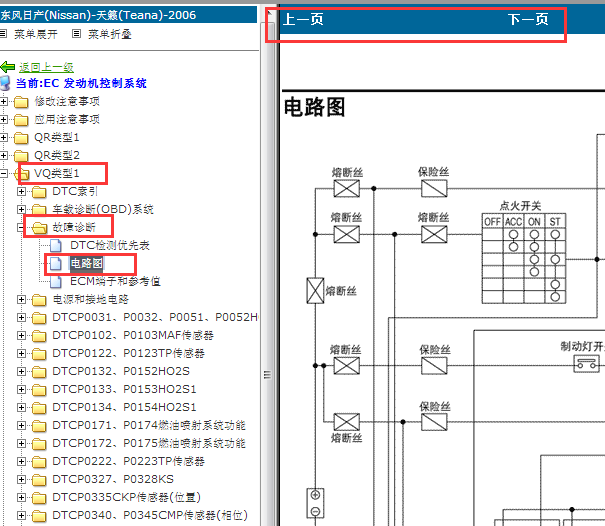Select the 应用注意事项 folder icon

(x=21, y=120)
